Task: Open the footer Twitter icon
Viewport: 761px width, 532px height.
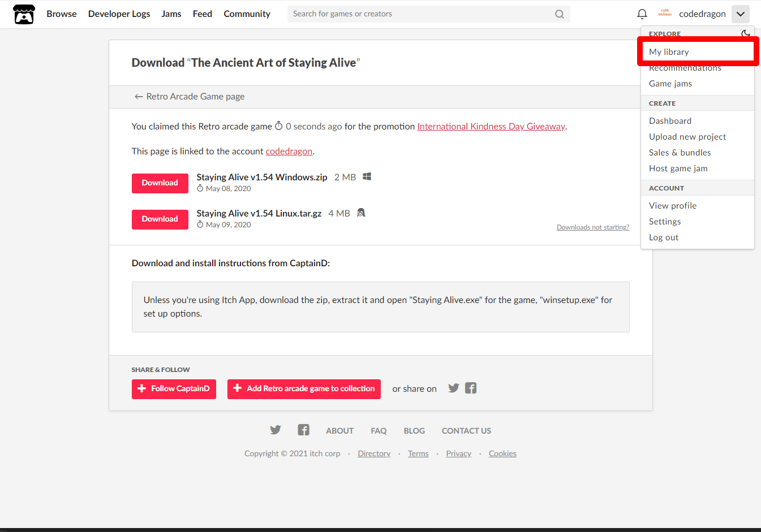Action: coord(276,430)
